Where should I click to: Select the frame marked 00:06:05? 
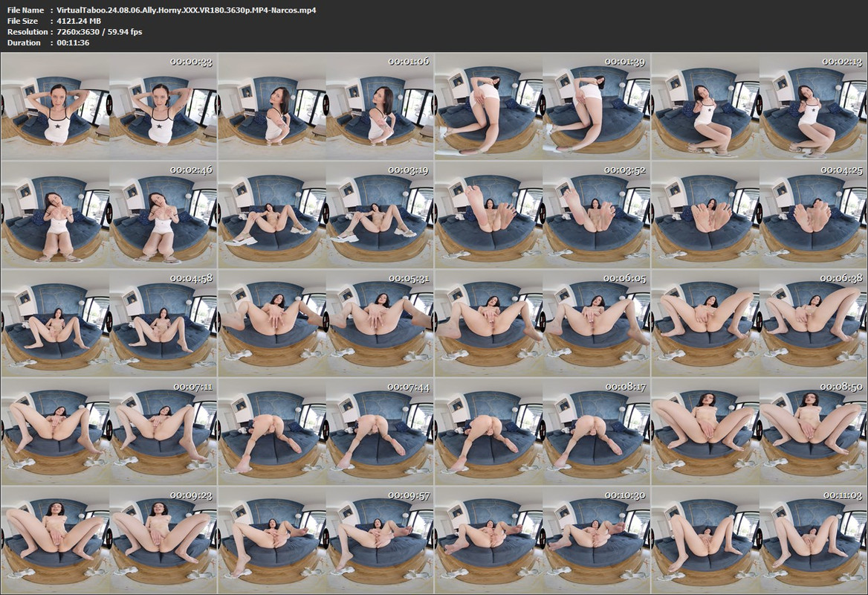click(542, 324)
